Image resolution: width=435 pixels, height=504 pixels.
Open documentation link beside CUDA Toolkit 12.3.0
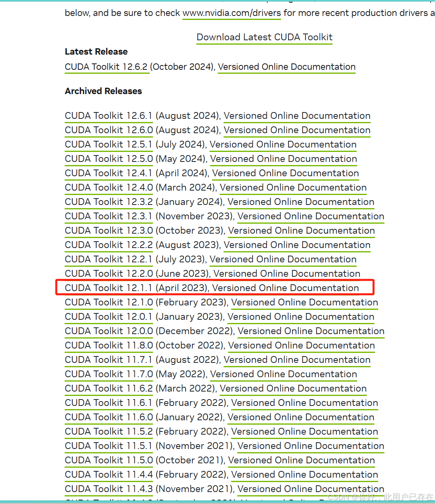[302, 230]
